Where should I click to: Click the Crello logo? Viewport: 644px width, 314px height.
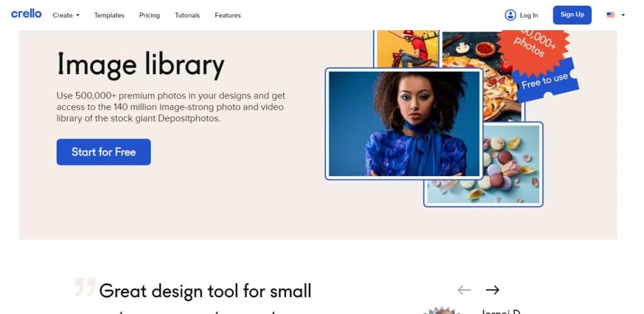coord(26,14)
